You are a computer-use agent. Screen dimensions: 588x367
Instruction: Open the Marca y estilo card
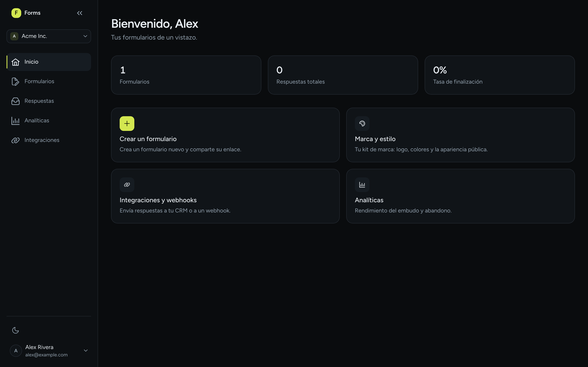[x=460, y=135]
